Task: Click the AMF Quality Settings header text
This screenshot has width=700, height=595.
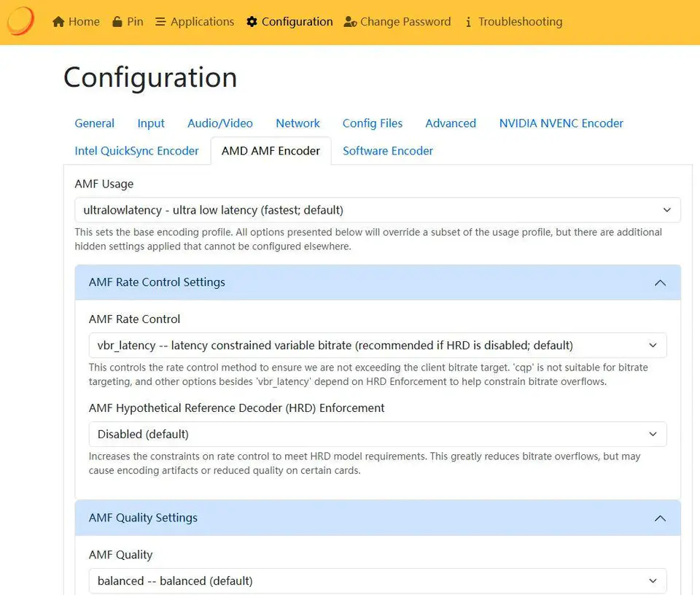Action: (x=143, y=517)
